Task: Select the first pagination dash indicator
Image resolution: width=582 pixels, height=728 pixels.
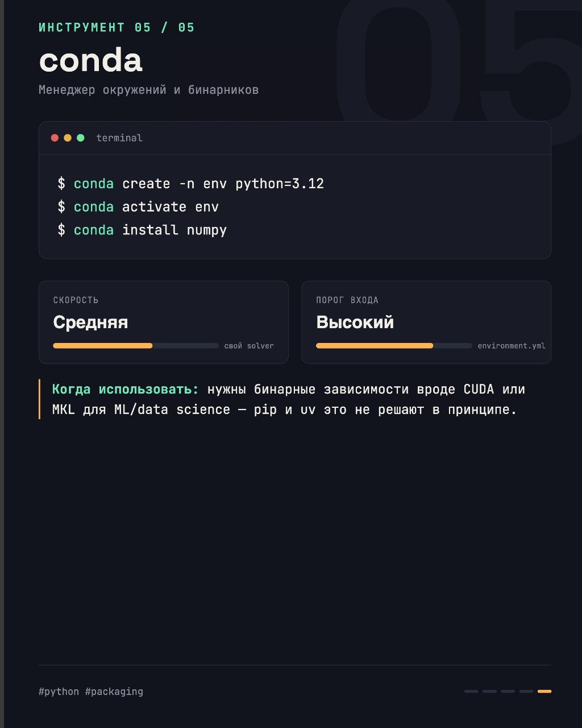Action: [x=471, y=691]
